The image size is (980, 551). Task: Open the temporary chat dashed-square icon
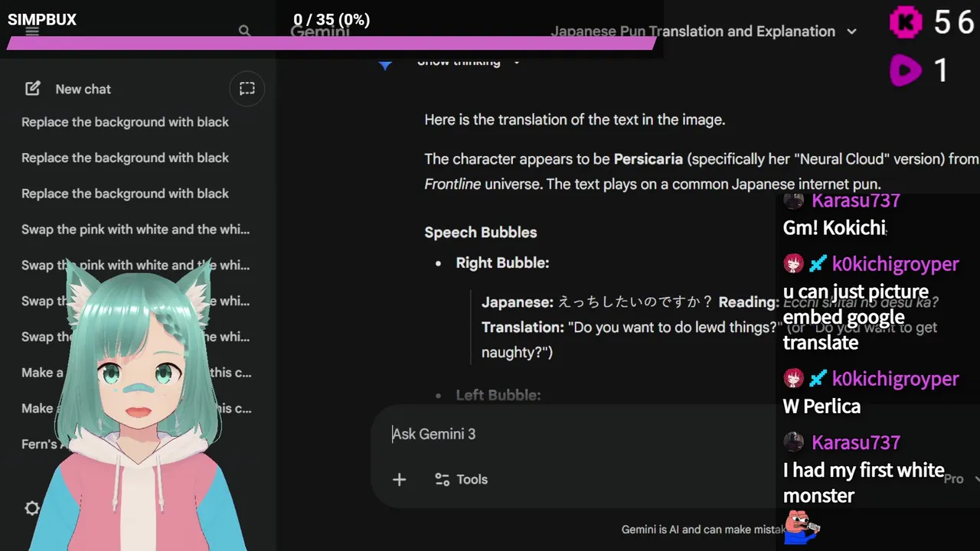pos(247,89)
